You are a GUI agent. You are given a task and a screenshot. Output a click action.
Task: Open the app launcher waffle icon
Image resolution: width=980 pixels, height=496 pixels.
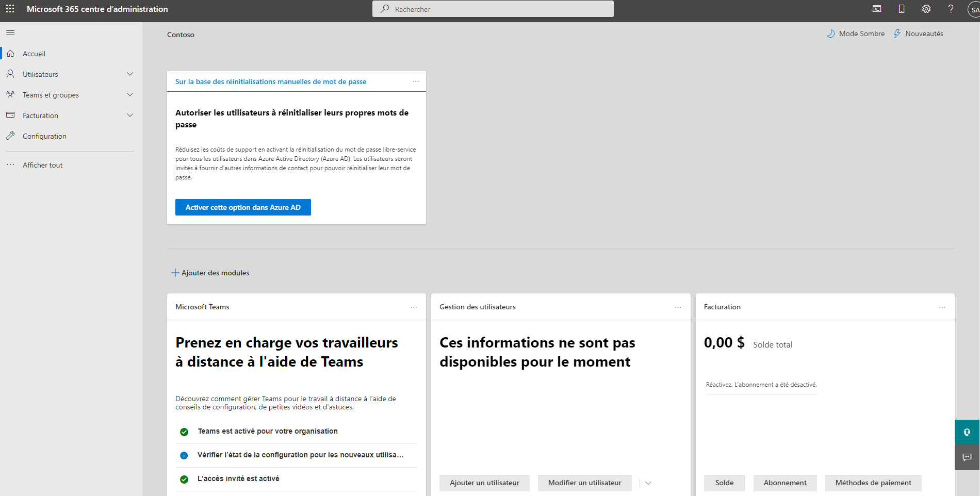10,9
